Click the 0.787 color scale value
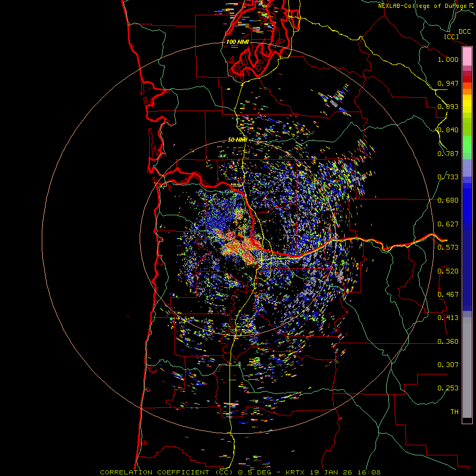Image resolution: width=476 pixels, height=476 pixels. 448,153
